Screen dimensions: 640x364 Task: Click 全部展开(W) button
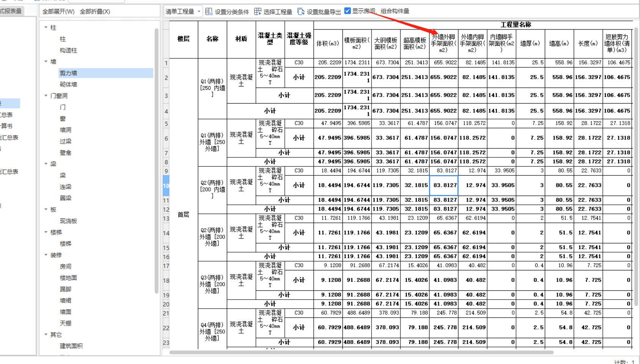[x=58, y=11]
